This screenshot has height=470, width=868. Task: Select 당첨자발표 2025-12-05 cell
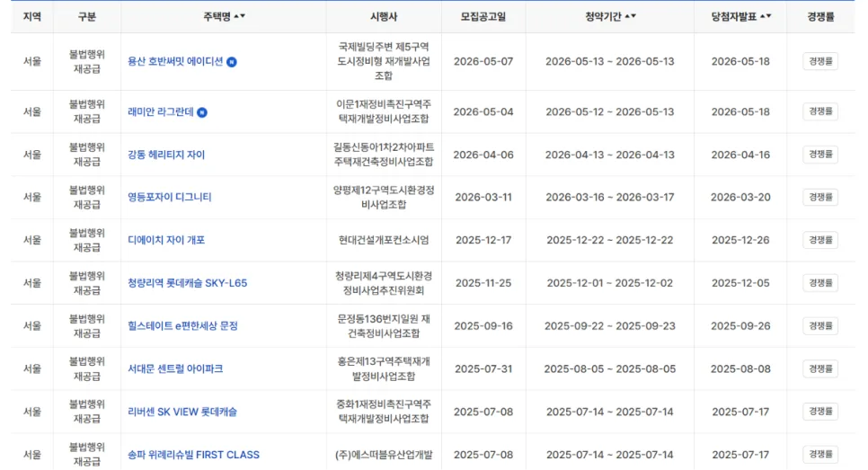click(740, 283)
